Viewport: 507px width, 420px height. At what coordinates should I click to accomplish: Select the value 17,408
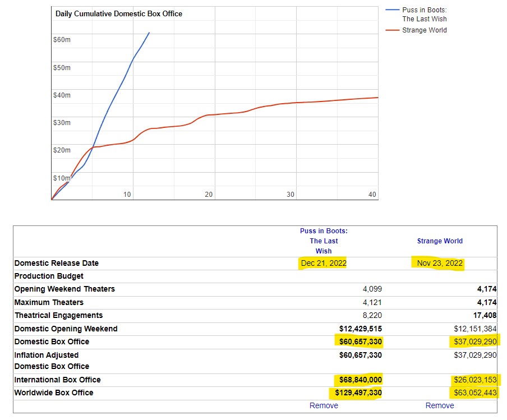pos(485,315)
